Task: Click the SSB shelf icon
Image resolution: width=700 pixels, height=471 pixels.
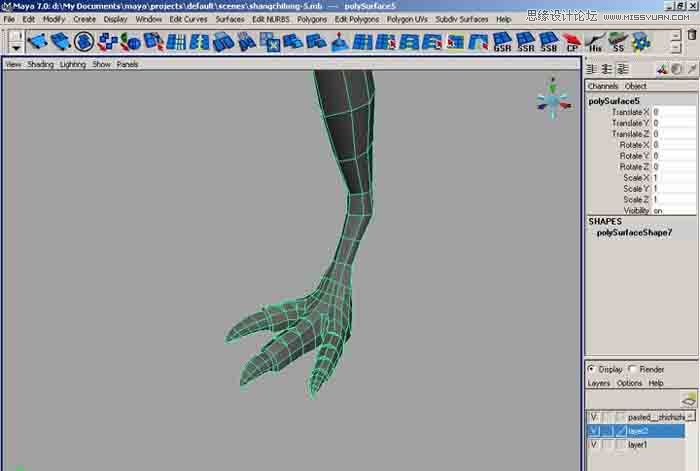Action: (x=549, y=41)
